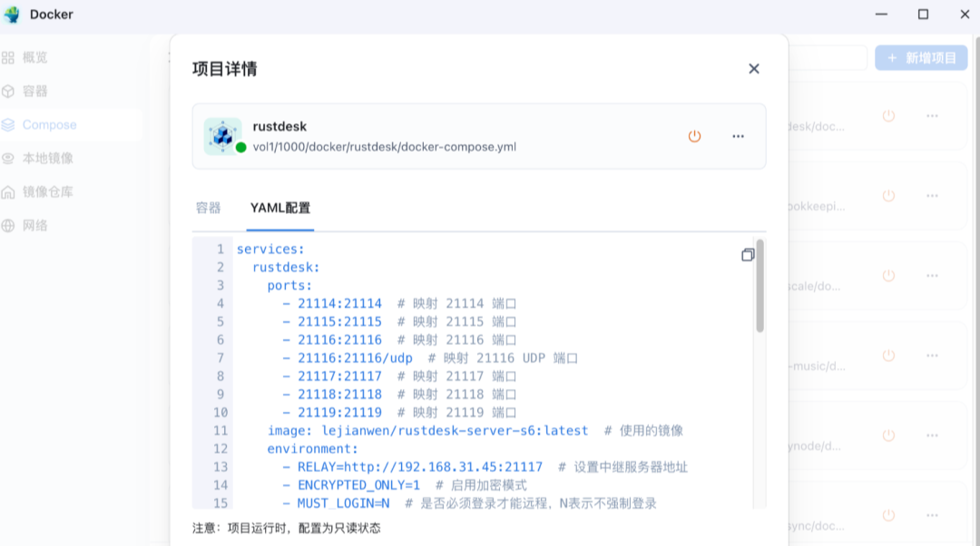This screenshot has height=546, width=980.
Task: Switch to the 容器 tab
Action: 208,208
